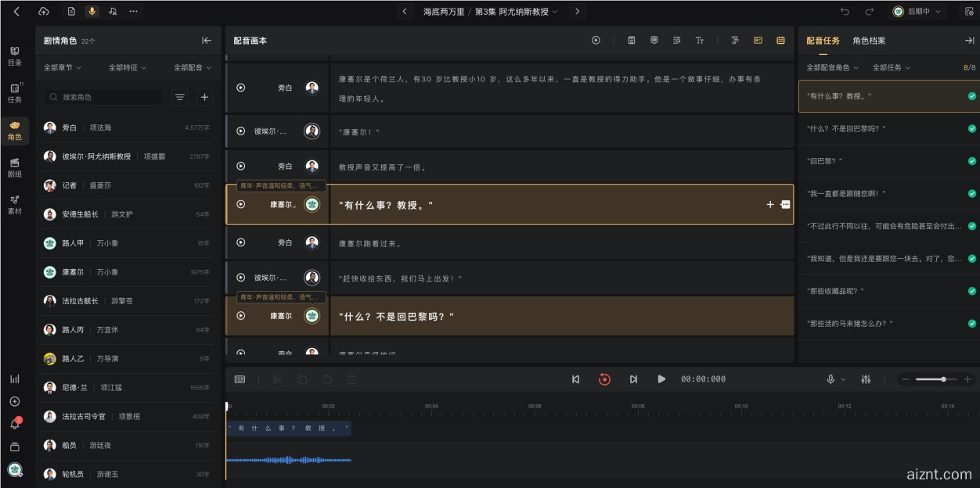Open 剧组 in the left sidebar
980x488 pixels.
[x=15, y=167]
